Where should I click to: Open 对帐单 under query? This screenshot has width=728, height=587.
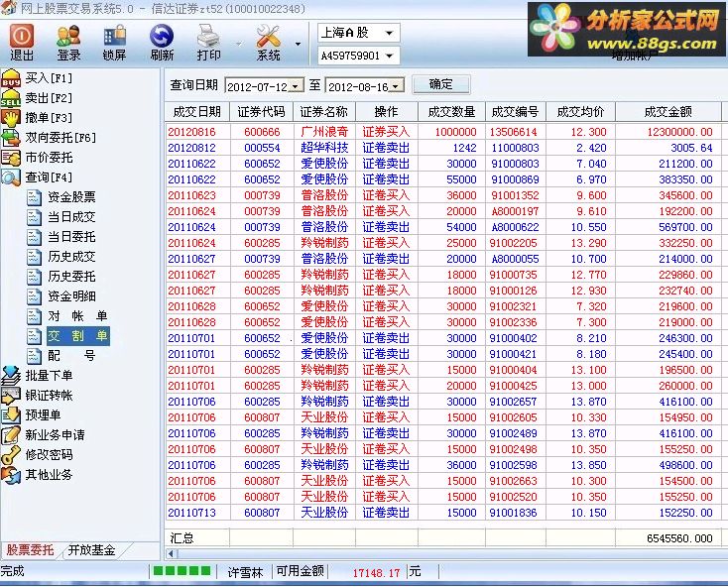67,316
